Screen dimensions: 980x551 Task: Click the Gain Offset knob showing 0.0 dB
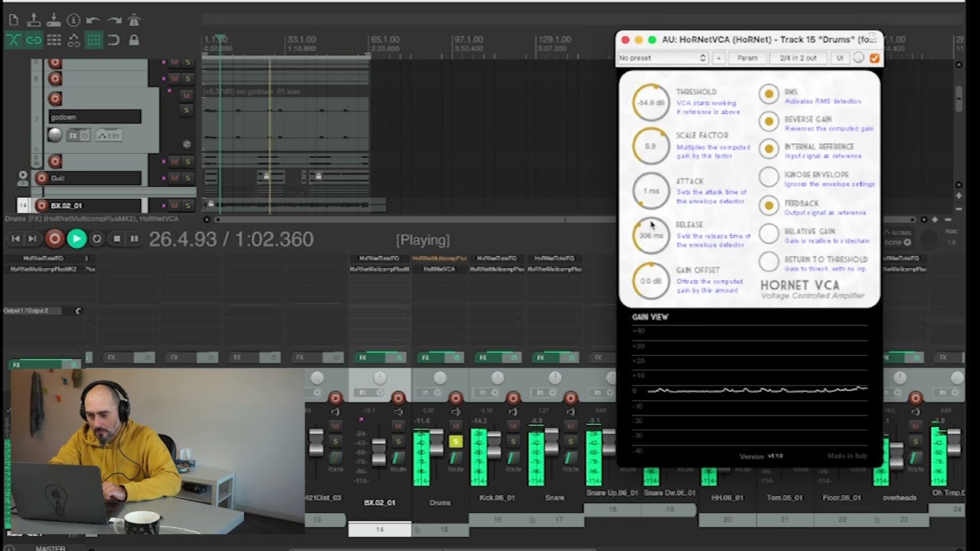coord(651,281)
